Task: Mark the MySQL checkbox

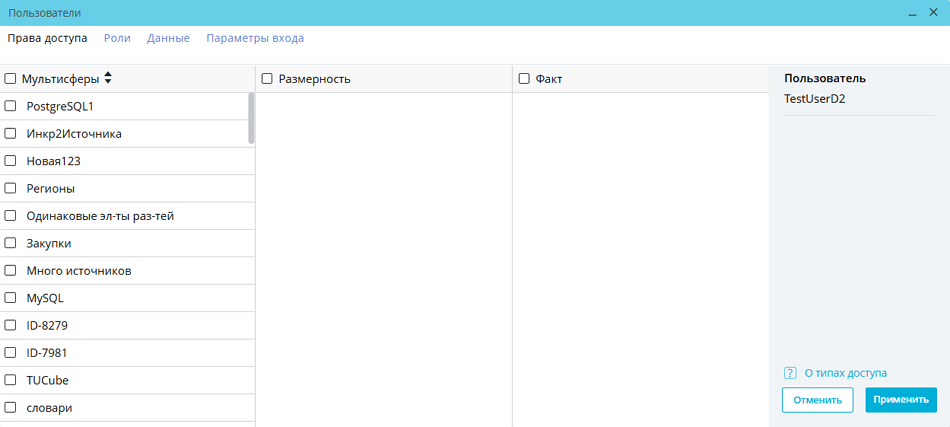Action: point(11,298)
